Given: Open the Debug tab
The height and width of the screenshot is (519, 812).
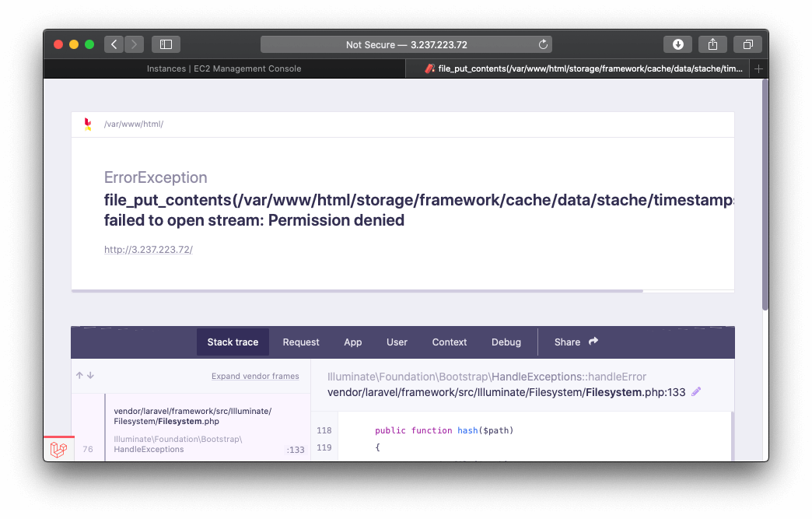Looking at the screenshot, I should point(506,342).
